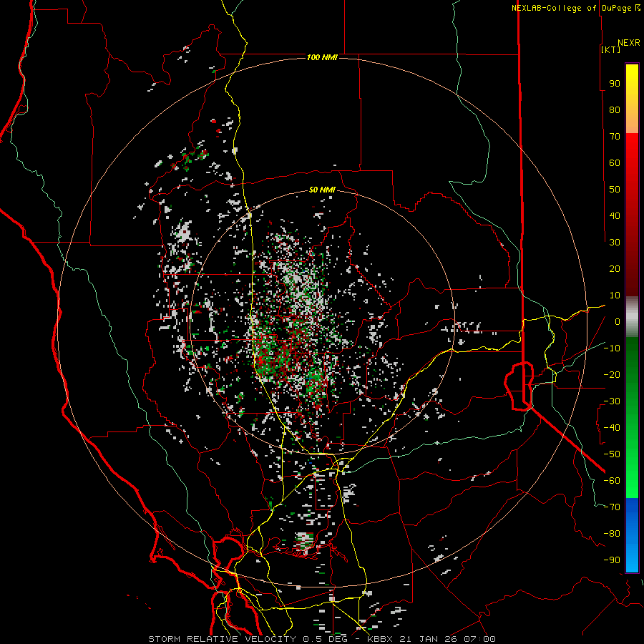This screenshot has width=644, height=644.
Task: Click the NEXR label above the legend
Action: (x=629, y=43)
